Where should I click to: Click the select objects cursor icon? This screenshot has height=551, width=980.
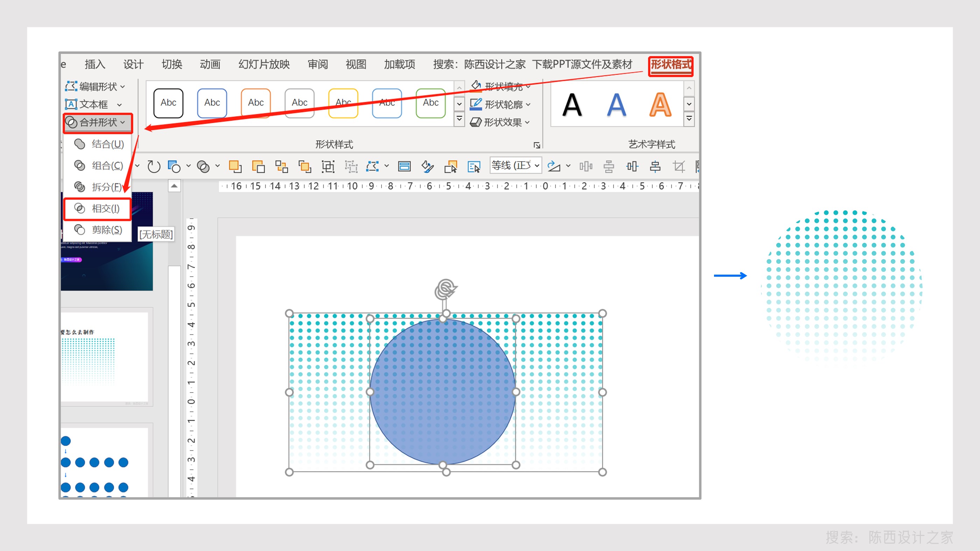click(451, 167)
